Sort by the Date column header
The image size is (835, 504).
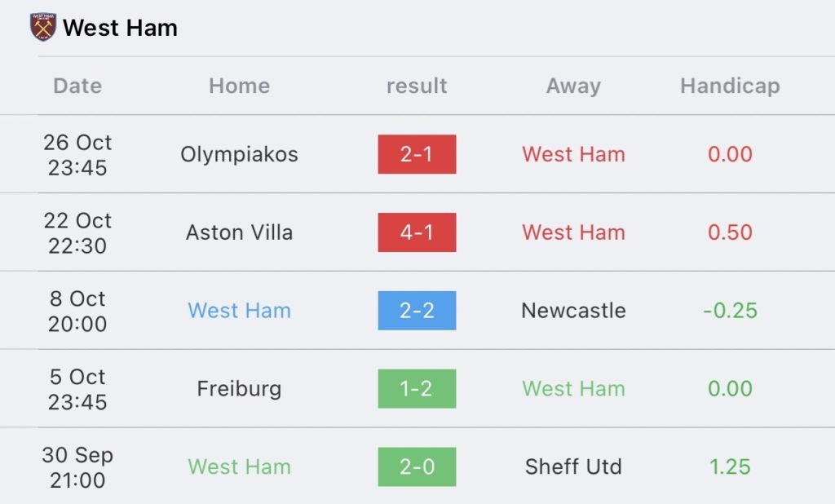tap(77, 86)
